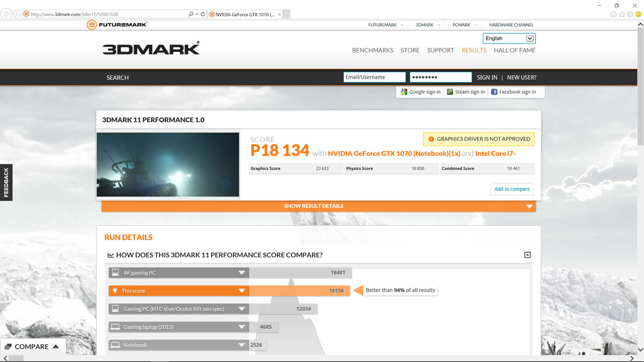
Task: Click the Sign In link
Action: [x=487, y=77]
